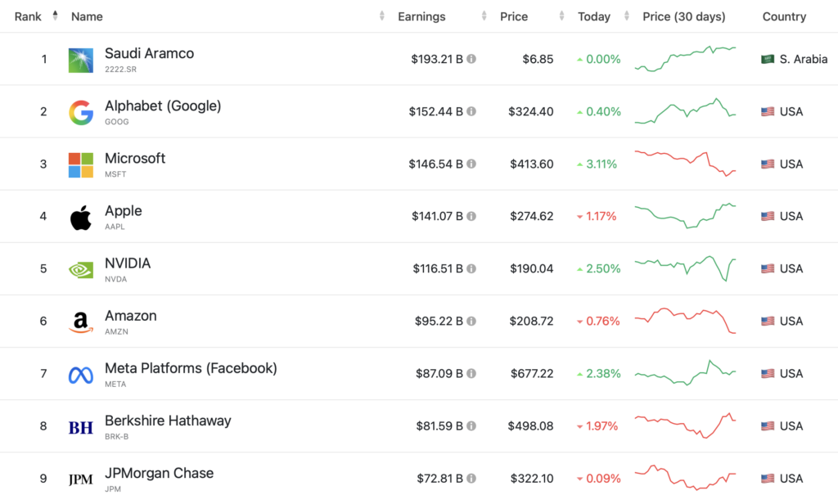Sort the table by Rank column
838x504 pixels.
(28, 16)
